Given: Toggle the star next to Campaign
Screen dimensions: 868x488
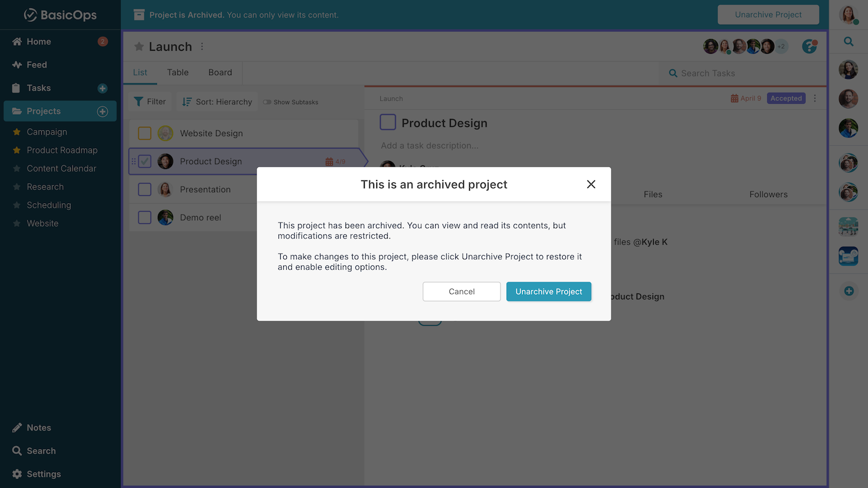Looking at the screenshot, I should [x=16, y=132].
